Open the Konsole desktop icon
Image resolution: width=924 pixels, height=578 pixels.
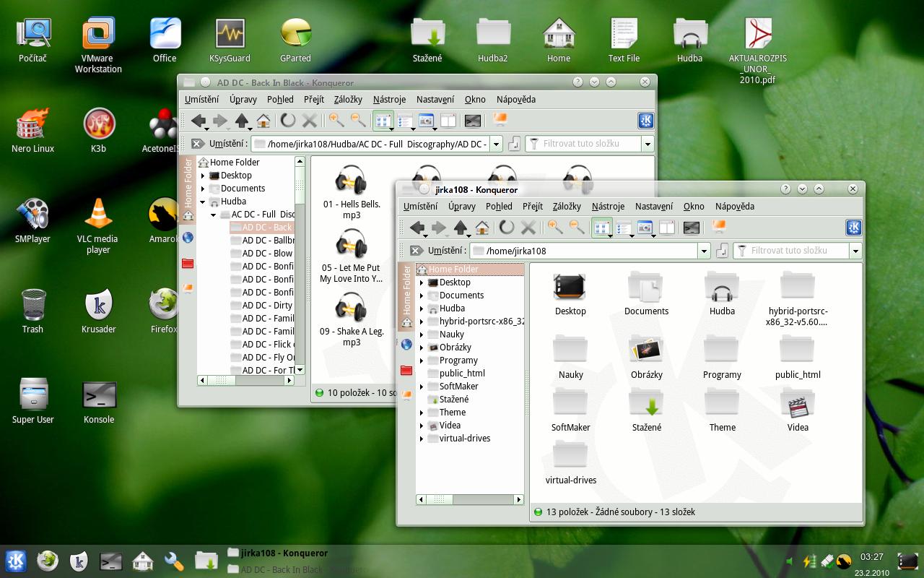(x=99, y=402)
